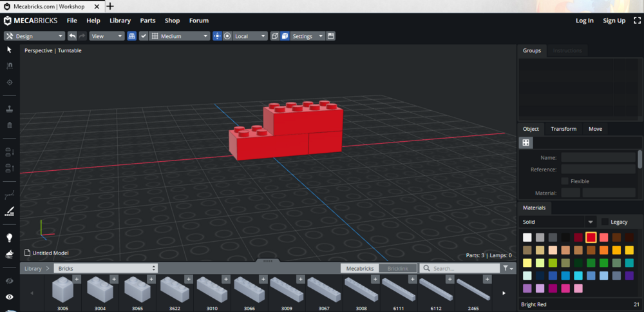Image resolution: width=644 pixels, height=312 pixels.
Task: Click the crossed-eye hide icon
Action: [10, 281]
